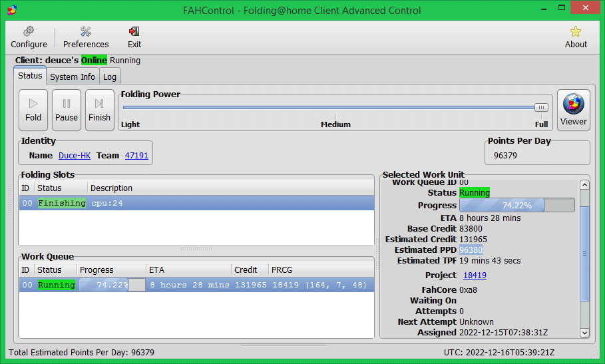Click the Fold play button
This screenshot has width=605, height=364.
33,110
